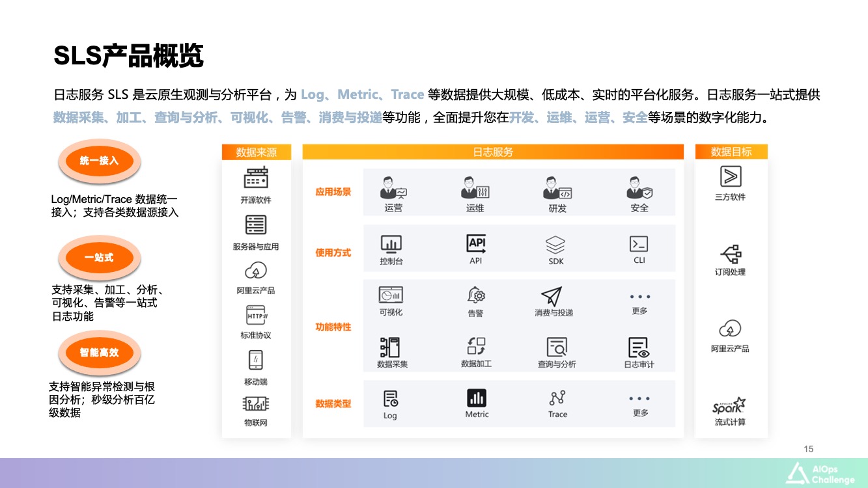Image resolution: width=868 pixels, height=488 pixels.
Task: Select the API icon
Action: pos(476,244)
